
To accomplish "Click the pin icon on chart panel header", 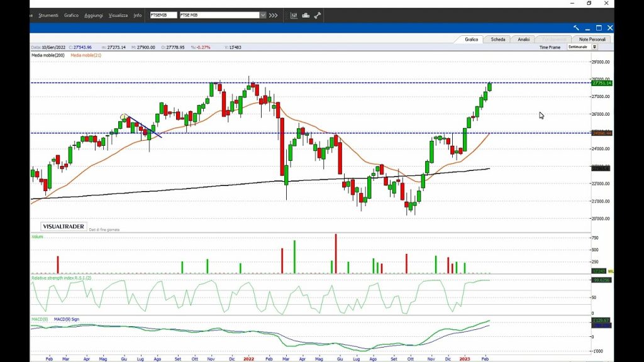I will [576, 28].
